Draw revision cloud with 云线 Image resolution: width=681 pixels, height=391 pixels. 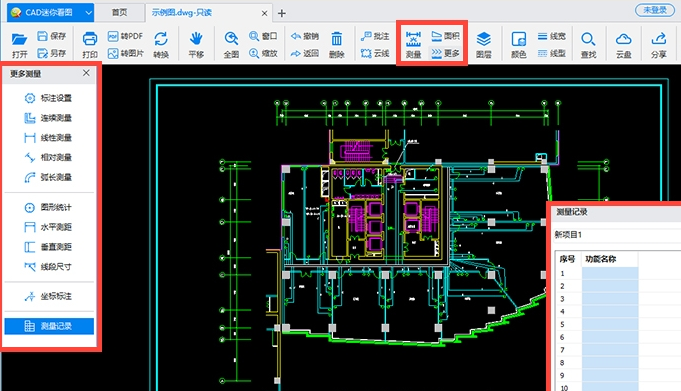click(375, 53)
